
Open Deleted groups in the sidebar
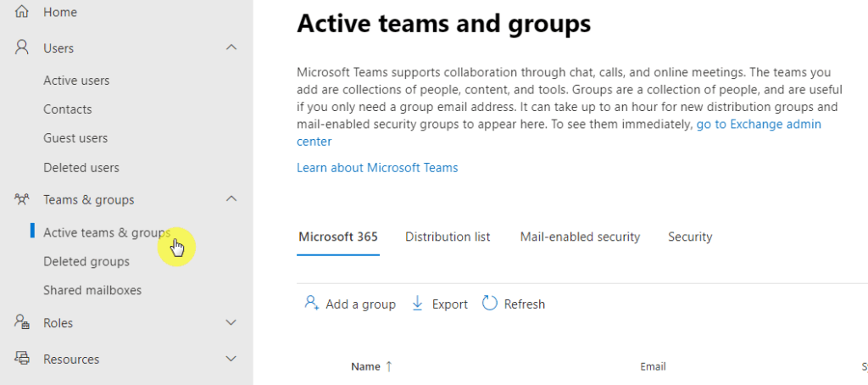tap(86, 261)
